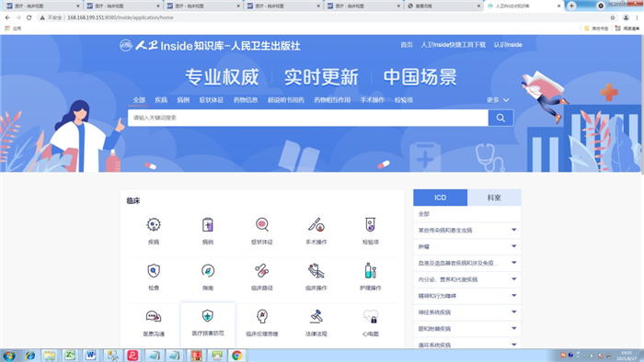Open the 护理操作 bottle icon

point(371,271)
